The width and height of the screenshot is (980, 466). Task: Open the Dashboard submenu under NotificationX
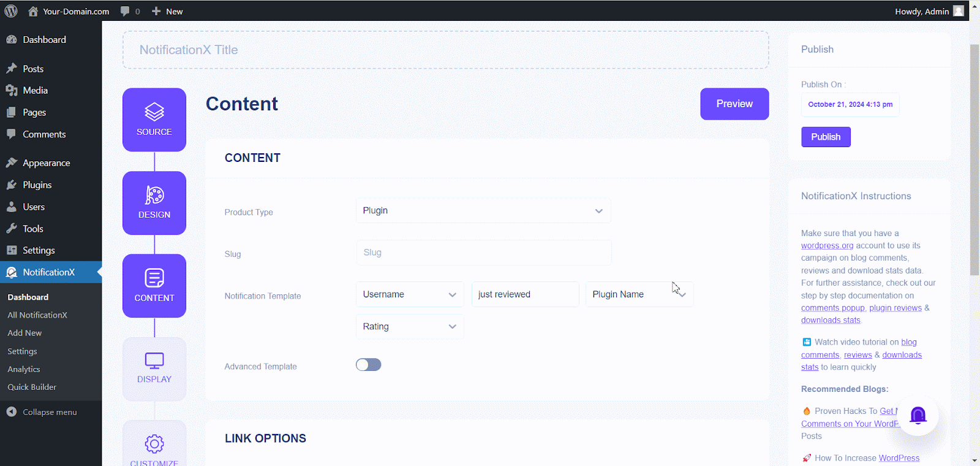[x=28, y=297]
